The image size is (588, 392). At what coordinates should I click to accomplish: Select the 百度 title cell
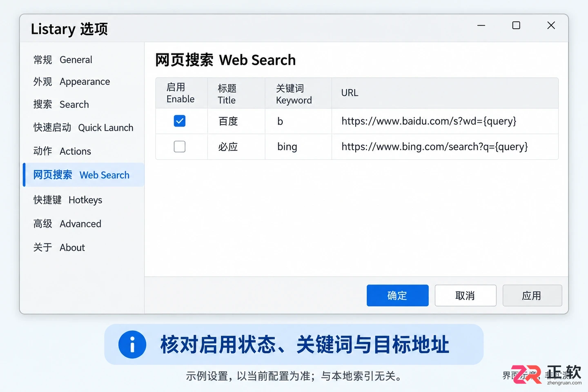pyautogui.click(x=236, y=121)
